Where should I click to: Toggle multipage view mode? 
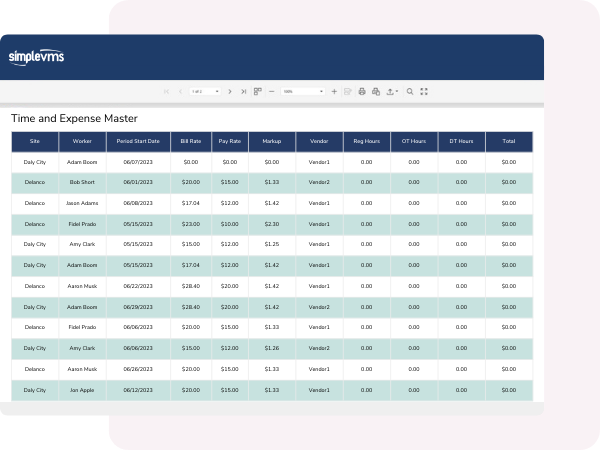point(257,91)
